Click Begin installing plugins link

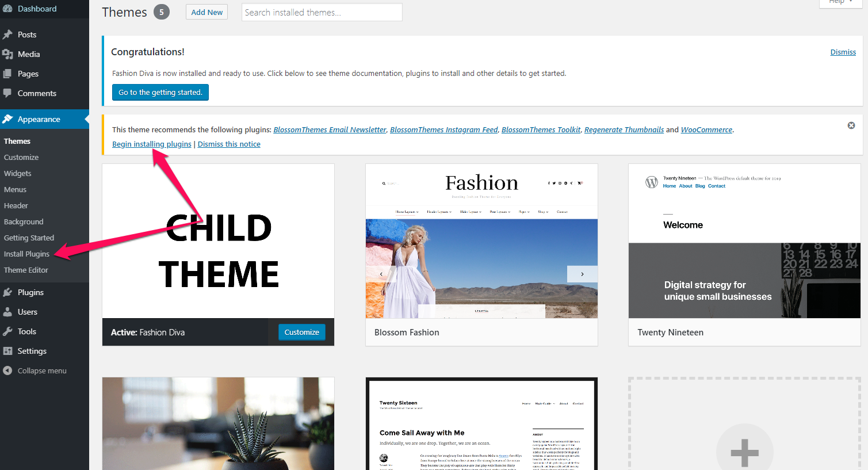coord(152,144)
